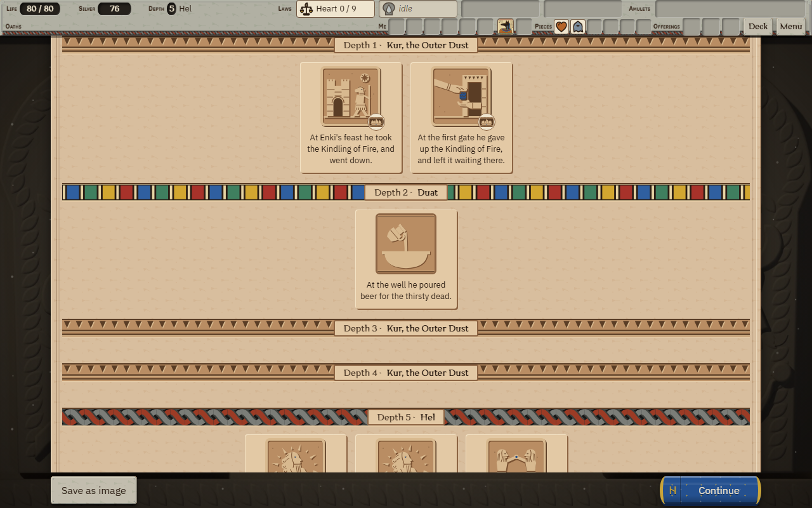Click Save as image
The height and width of the screenshot is (508, 812).
94,490
